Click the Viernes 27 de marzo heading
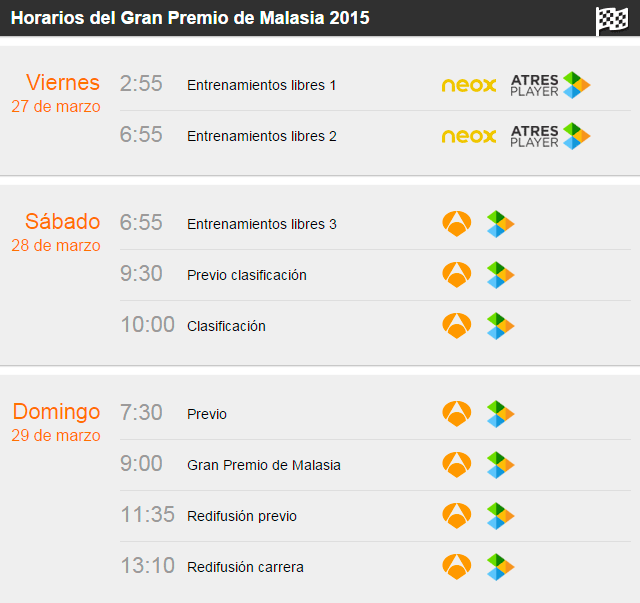Image resolution: width=640 pixels, height=603 pixels. (56, 93)
